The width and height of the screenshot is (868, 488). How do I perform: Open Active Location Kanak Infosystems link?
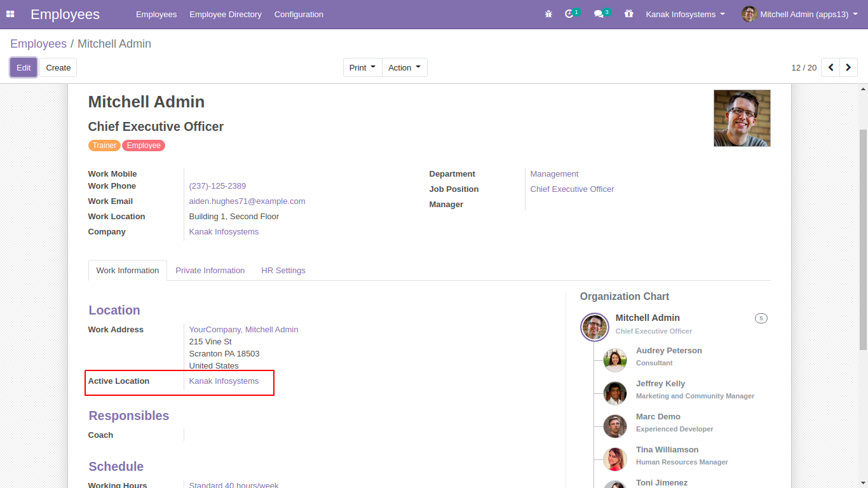pyautogui.click(x=224, y=381)
